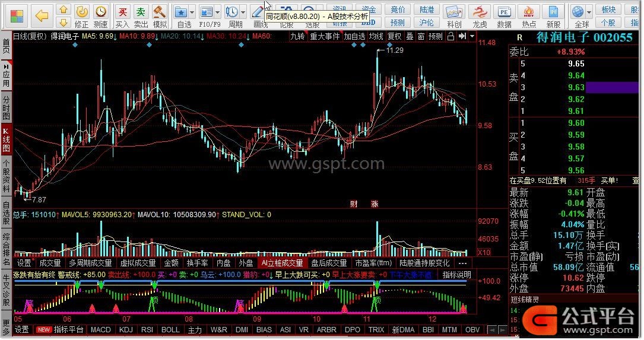
Task: Open volume panel 设置 settings
Action: point(24,263)
